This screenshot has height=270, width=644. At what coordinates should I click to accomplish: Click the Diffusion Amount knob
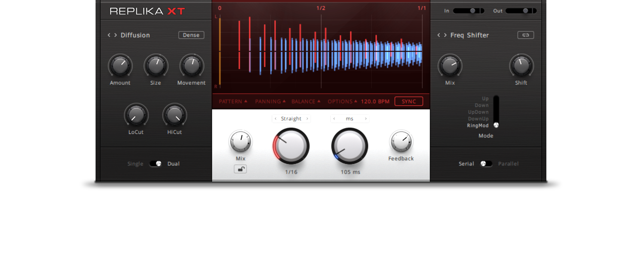[120, 66]
